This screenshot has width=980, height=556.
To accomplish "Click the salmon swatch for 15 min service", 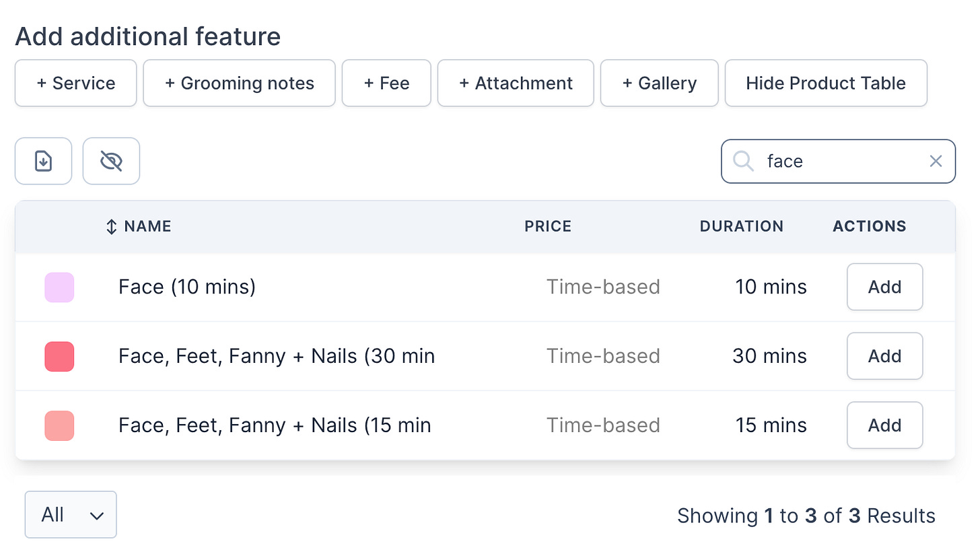I will click(x=59, y=426).
